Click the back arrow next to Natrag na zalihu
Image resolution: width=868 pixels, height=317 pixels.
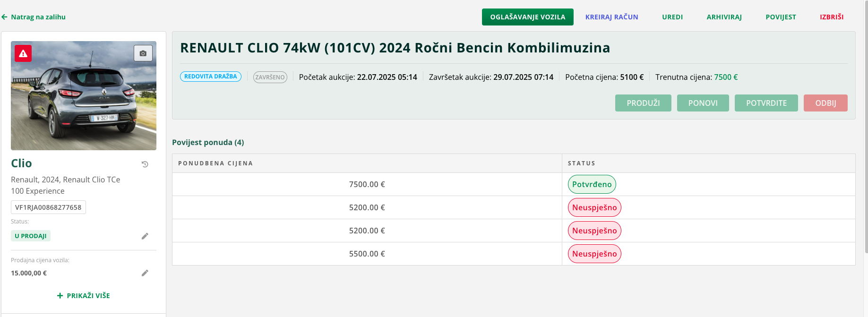pos(5,17)
